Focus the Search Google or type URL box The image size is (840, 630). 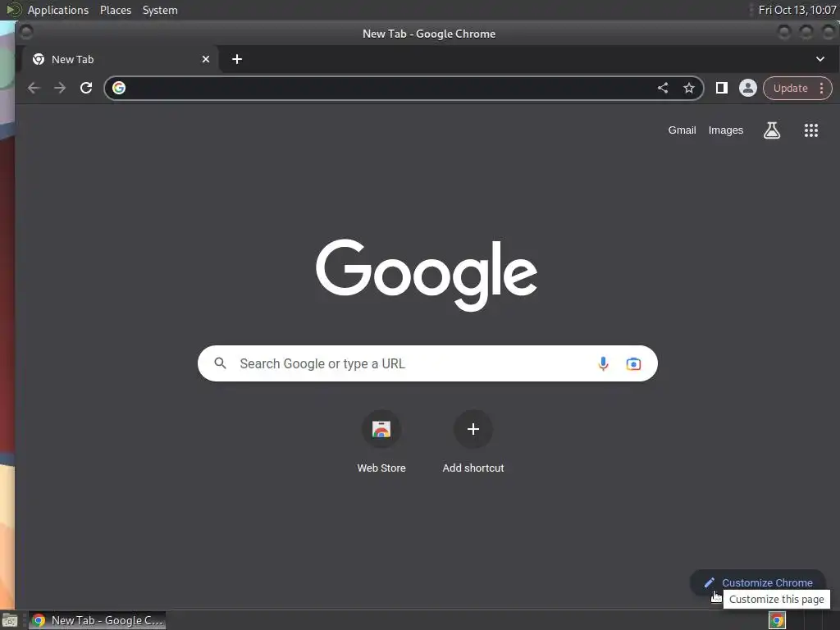(427, 363)
